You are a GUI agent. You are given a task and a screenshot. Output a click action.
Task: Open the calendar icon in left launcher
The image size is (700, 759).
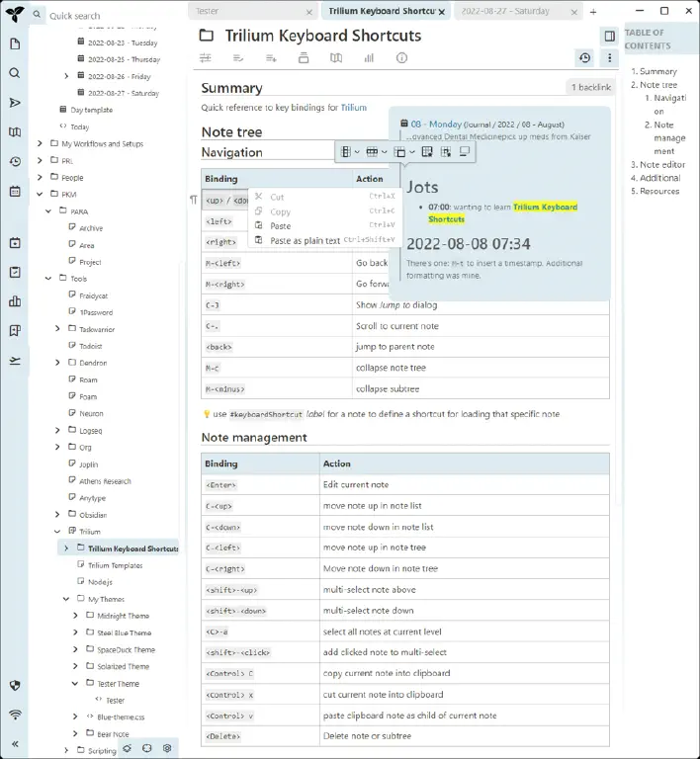click(x=15, y=191)
